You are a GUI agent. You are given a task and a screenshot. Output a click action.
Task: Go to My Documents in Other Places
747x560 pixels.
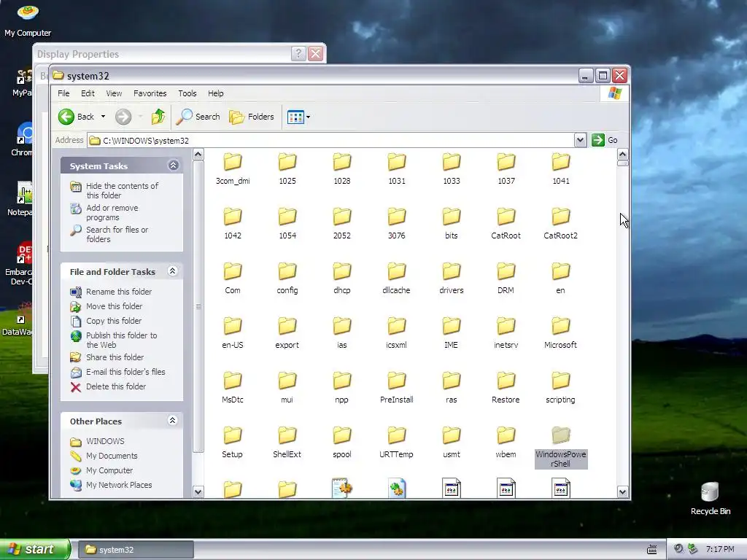pyautogui.click(x=112, y=456)
